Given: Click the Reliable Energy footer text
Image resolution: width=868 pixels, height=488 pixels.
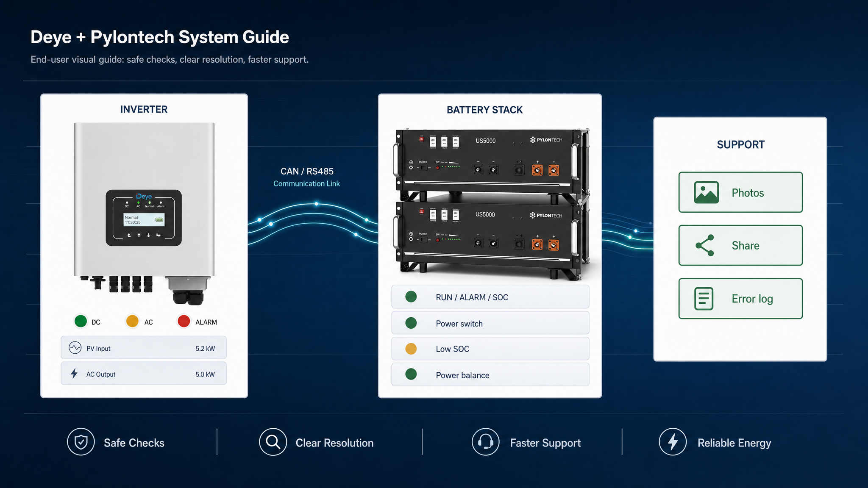Looking at the screenshot, I should click(x=734, y=443).
